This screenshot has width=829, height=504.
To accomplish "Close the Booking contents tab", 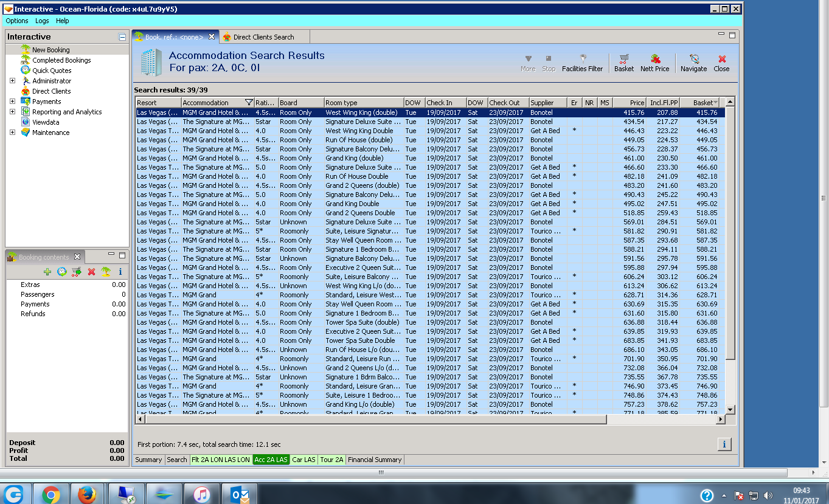I will pos(77,257).
